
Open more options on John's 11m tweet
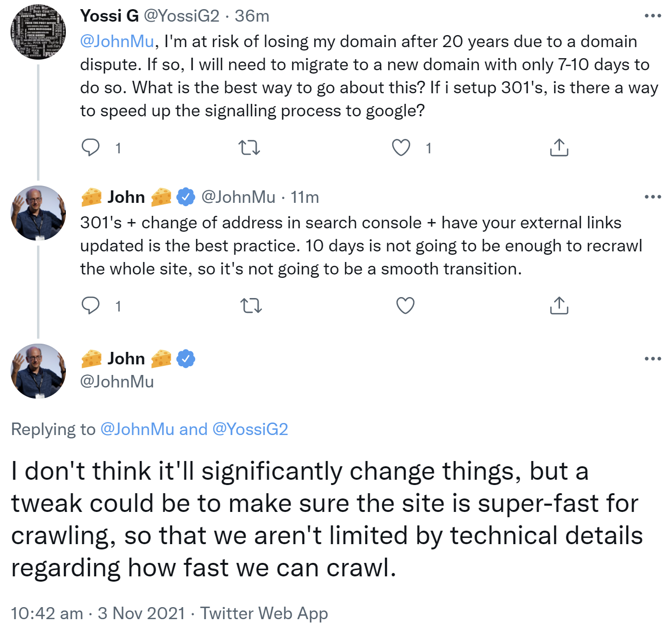(x=652, y=197)
